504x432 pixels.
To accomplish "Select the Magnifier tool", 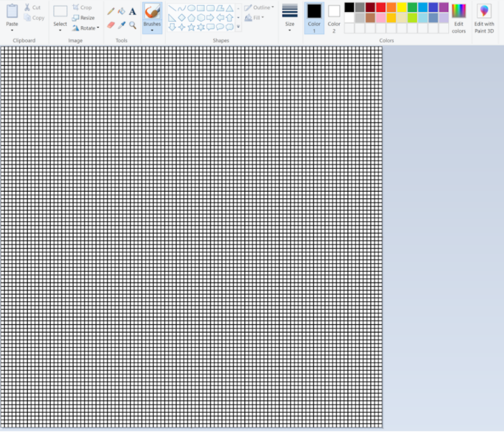I will 133,25.
